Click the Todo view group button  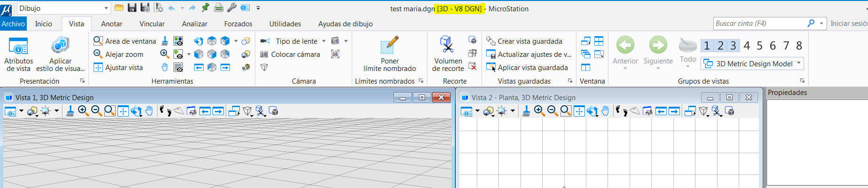pyautogui.click(x=688, y=53)
